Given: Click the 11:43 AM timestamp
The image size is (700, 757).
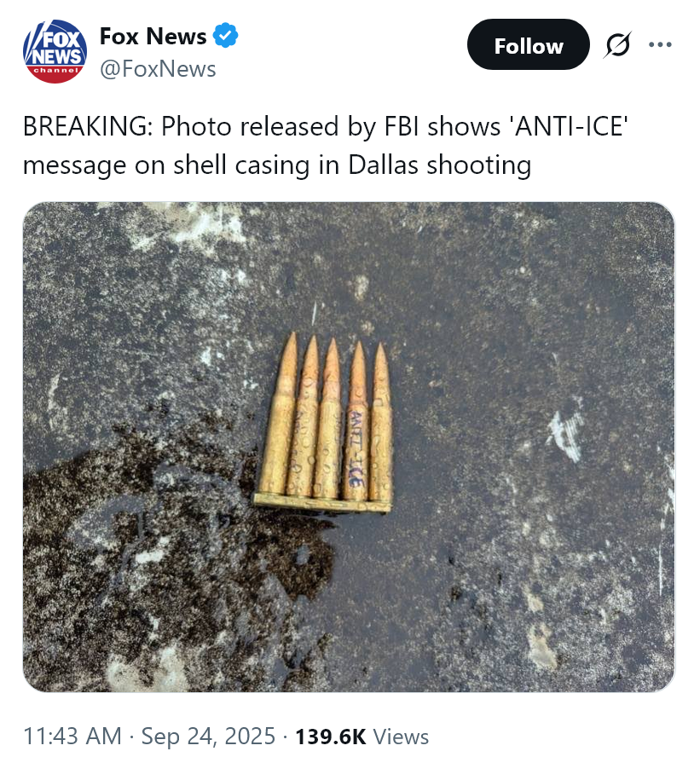Looking at the screenshot, I should click(x=72, y=737).
